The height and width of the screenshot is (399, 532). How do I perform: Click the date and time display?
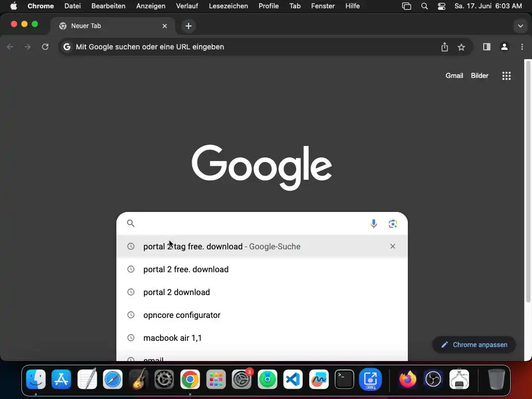(488, 6)
